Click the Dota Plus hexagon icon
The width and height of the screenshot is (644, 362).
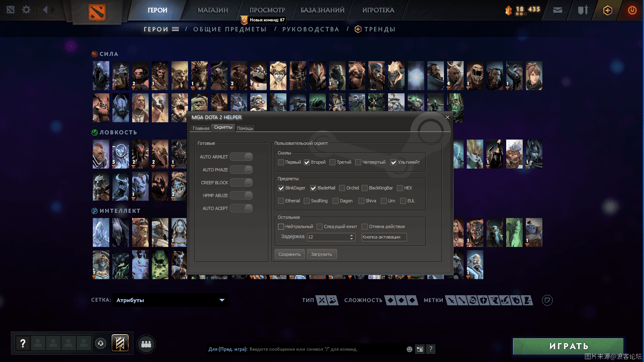[608, 10]
